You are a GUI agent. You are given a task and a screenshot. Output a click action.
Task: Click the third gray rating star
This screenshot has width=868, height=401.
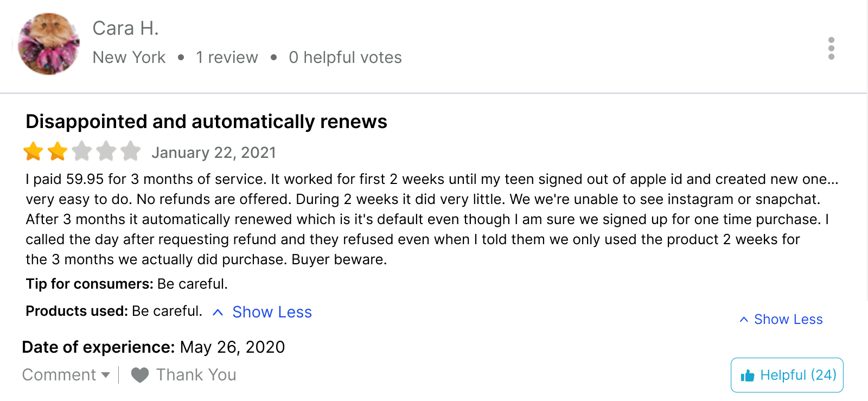82,151
